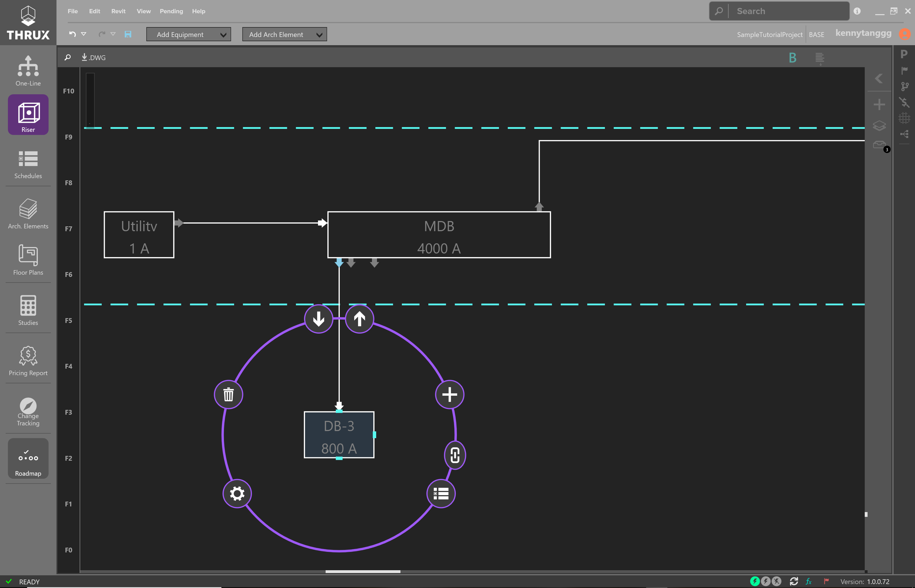The width and height of the screenshot is (915, 588).
Task: Click the red flag in status bar
Action: tap(826, 581)
